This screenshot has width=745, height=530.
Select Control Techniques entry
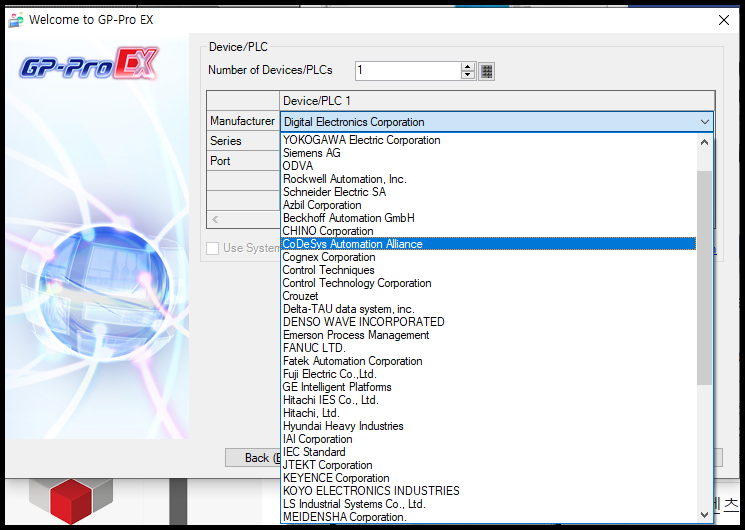tap(488, 270)
